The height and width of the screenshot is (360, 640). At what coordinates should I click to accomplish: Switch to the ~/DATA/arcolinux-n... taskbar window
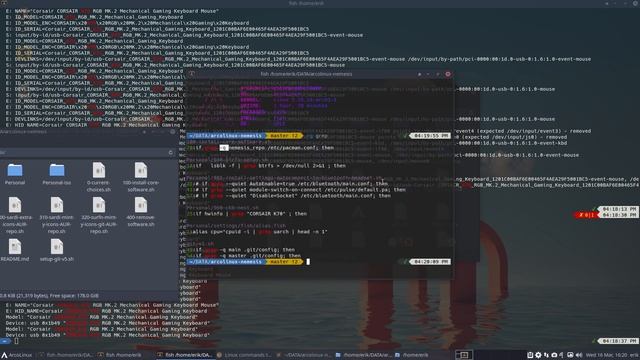304,355
